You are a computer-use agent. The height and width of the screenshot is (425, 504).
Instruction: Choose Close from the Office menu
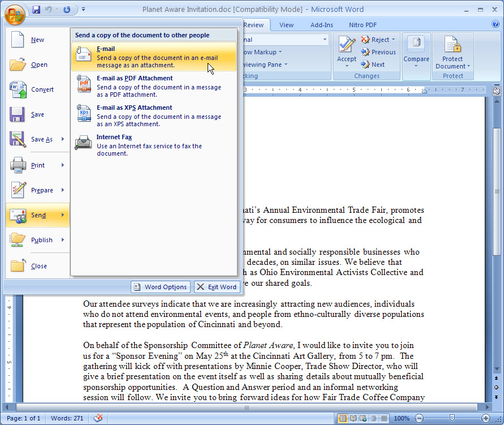[37, 266]
